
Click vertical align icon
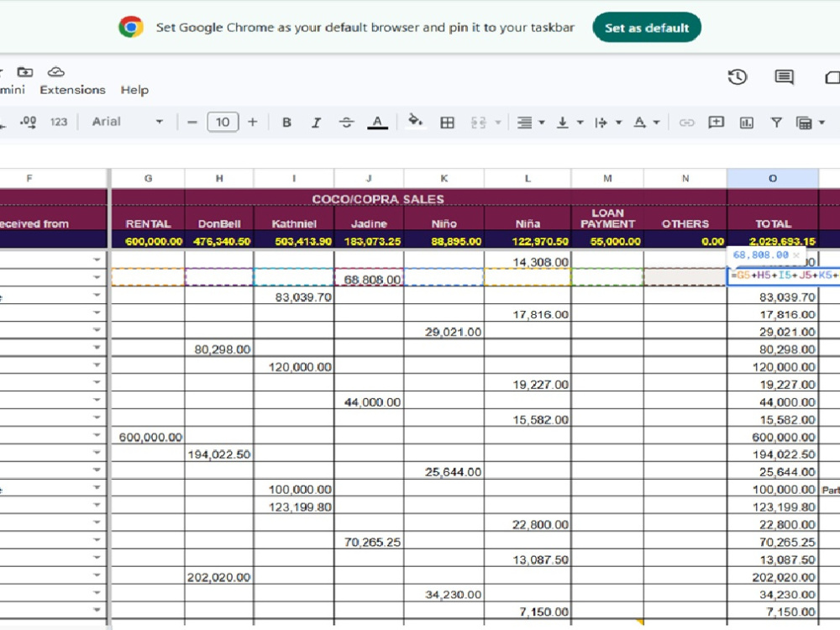point(562,122)
